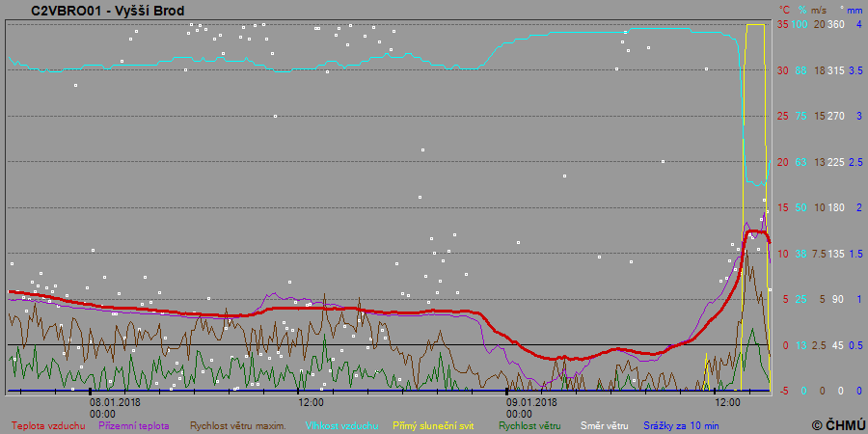
Task: Toggle the Vlhkost vzduchu legend entry
Action: pos(341,424)
